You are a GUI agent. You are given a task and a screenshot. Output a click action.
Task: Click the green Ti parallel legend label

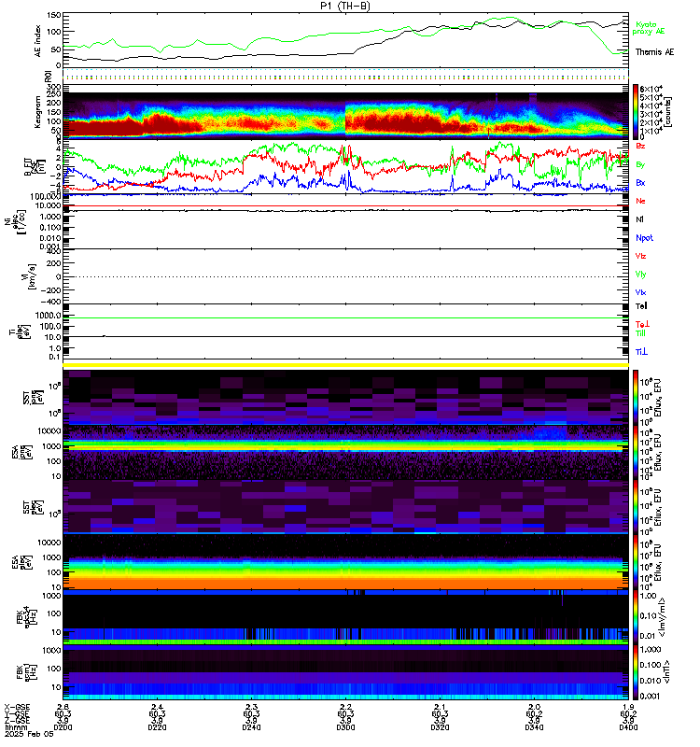[640, 333]
